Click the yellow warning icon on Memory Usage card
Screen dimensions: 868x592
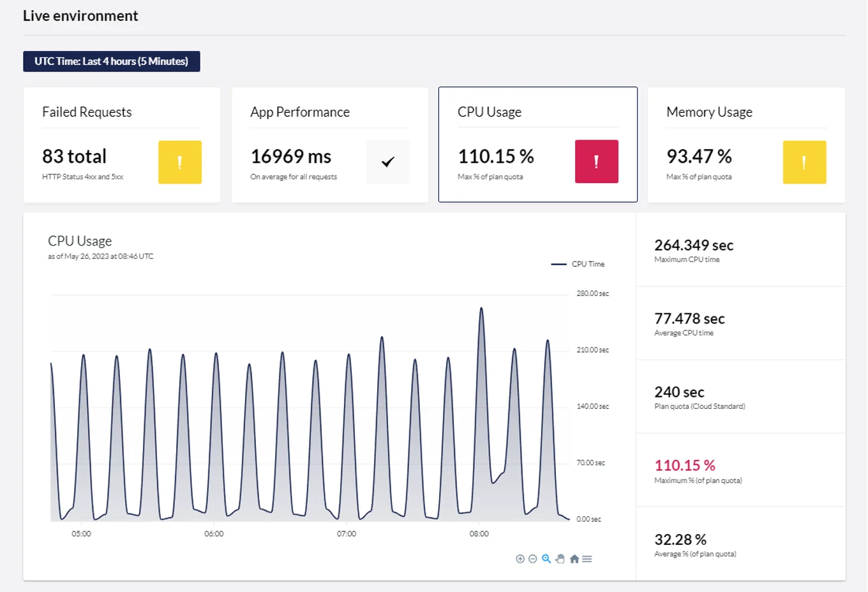click(x=804, y=162)
